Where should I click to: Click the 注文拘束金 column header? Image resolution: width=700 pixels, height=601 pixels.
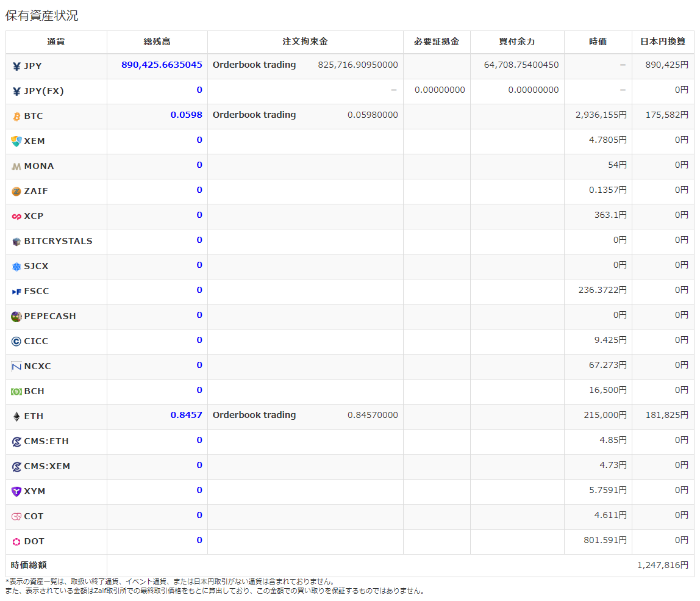[x=305, y=42]
